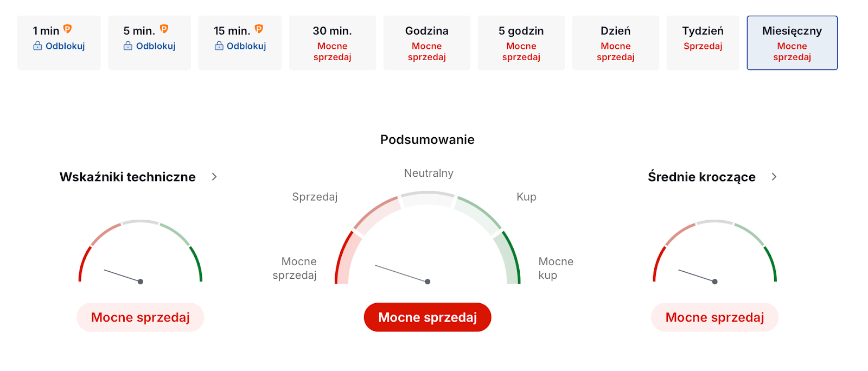Expand Średnie kroczące with its chevron arrow

[x=774, y=177]
